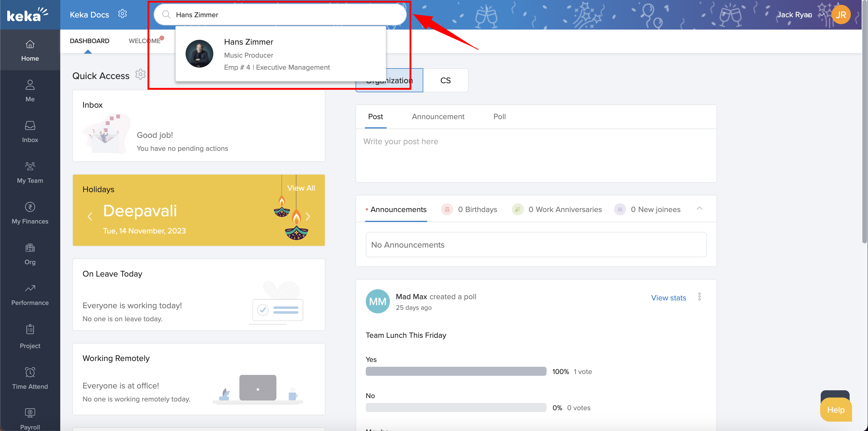Open the Org section icon
The width and height of the screenshot is (868, 431).
click(30, 248)
